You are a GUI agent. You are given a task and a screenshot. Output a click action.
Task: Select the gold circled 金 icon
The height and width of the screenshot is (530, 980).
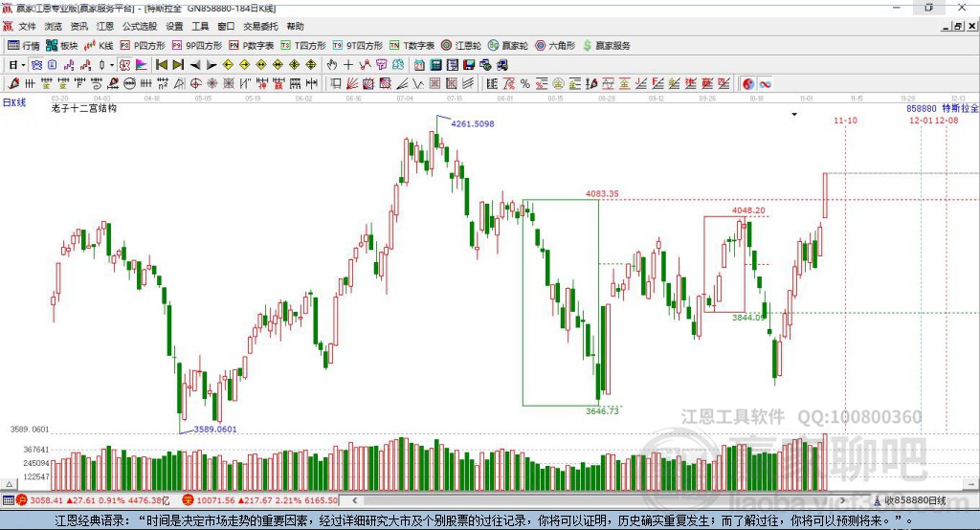click(x=558, y=83)
